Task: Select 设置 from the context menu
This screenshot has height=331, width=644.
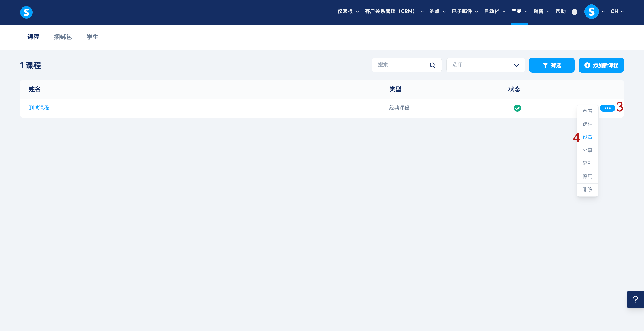Action: tap(587, 137)
